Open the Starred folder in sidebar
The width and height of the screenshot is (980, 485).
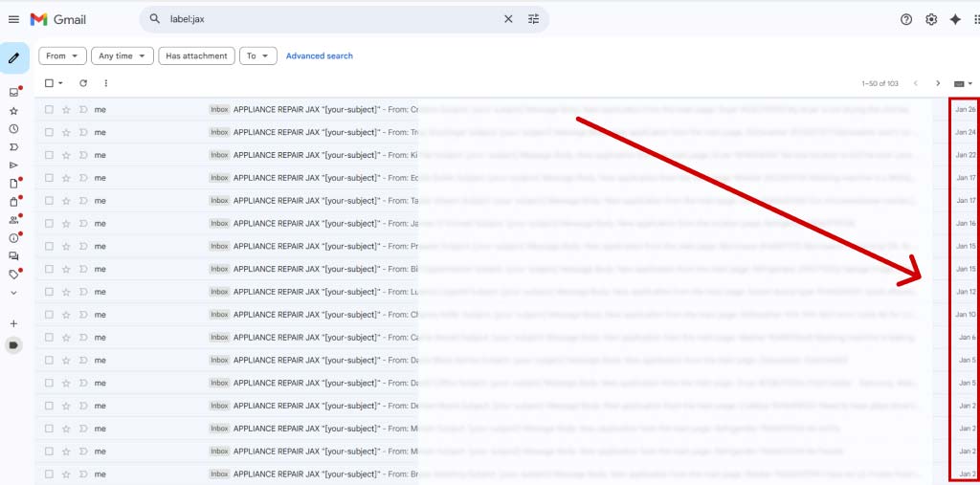pyautogui.click(x=13, y=111)
